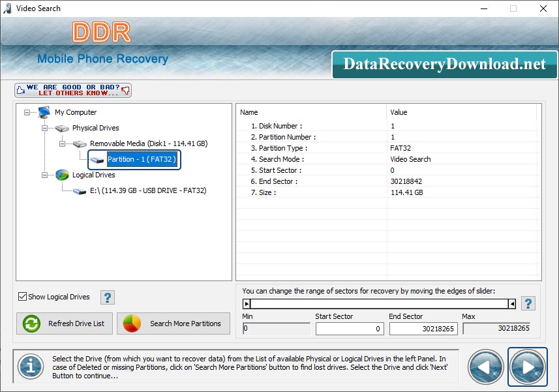Click the Removable Media drive icon
The width and height of the screenshot is (559, 392).
(80, 143)
